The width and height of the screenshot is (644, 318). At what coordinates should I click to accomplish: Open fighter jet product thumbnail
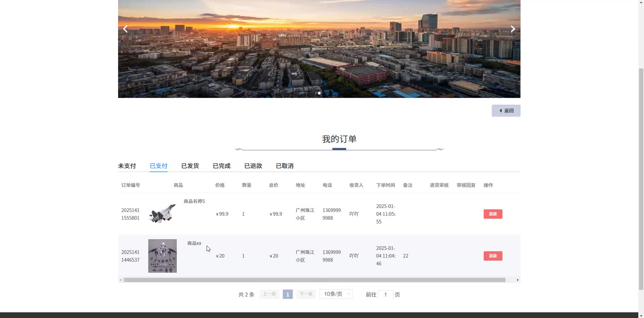coord(162,214)
